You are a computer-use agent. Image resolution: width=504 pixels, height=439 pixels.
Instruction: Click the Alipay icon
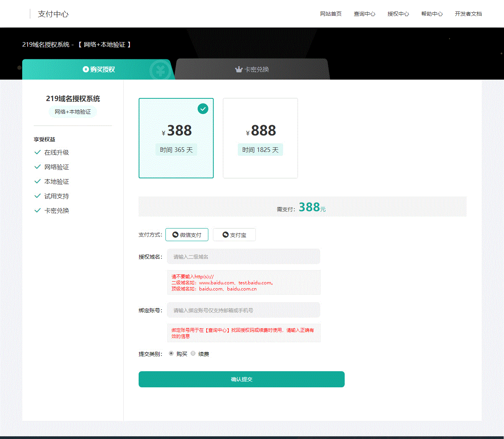226,235
